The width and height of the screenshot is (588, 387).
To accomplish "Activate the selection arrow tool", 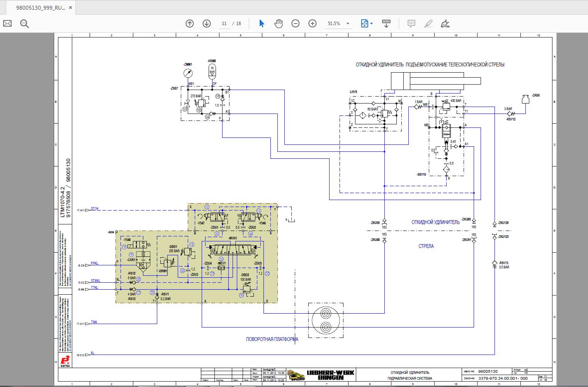I will [x=262, y=24].
